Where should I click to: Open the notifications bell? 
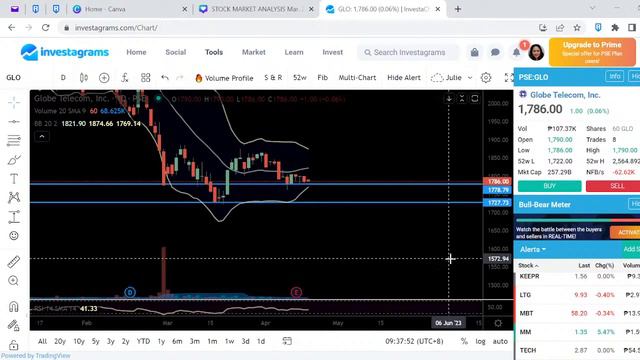tap(516, 52)
